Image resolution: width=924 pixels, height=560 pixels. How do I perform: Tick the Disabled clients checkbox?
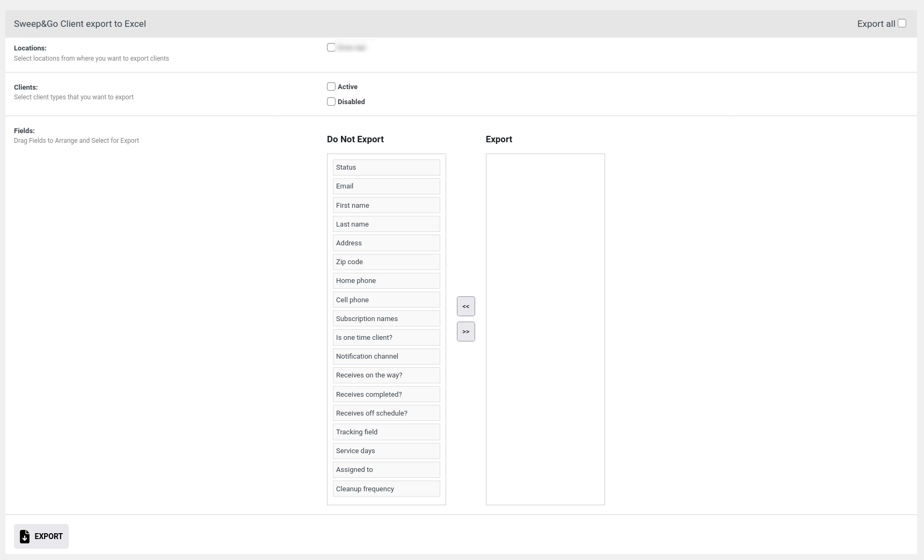coord(331,101)
